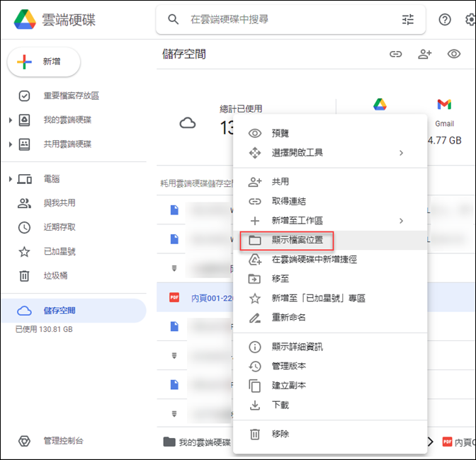Open the settings gear icon
Image resolution: width=476 pixels, height=460 pixels.
[x=471, y=20]
